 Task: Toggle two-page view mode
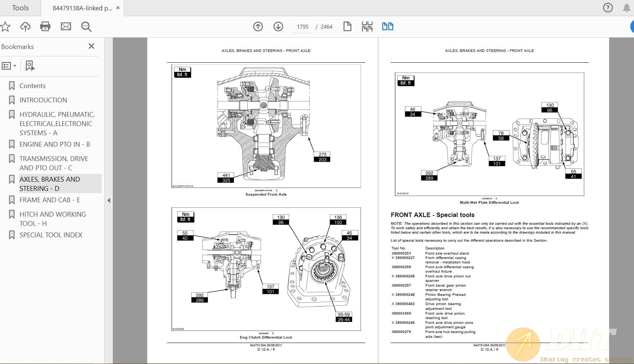pyautogui.click(x=388, y=27)
